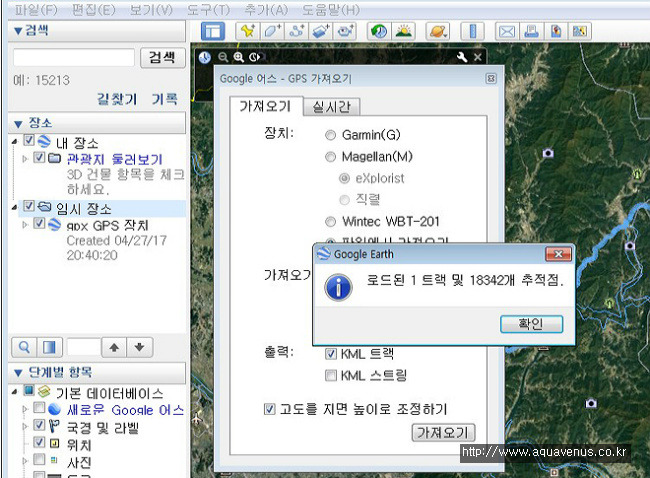Select the Wintec WBT-201 radio button
The image size is (650, 478).
(330, 222)
